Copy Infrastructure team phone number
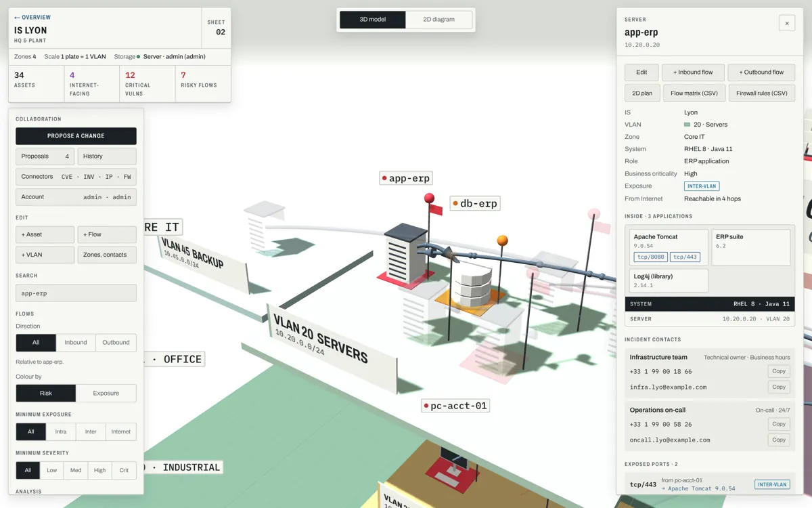 (779, 371)
